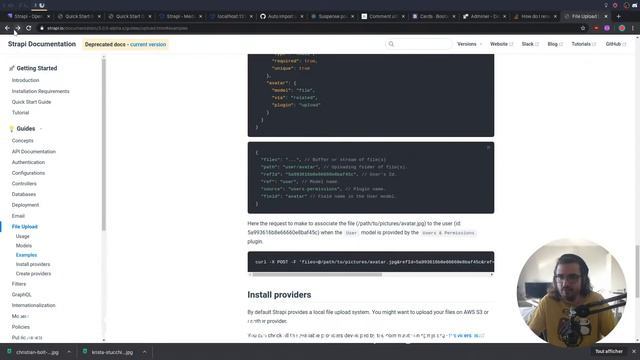Open the christian-bolt jpg download file icon
The image size is (640, 360).
pos(9,352)
